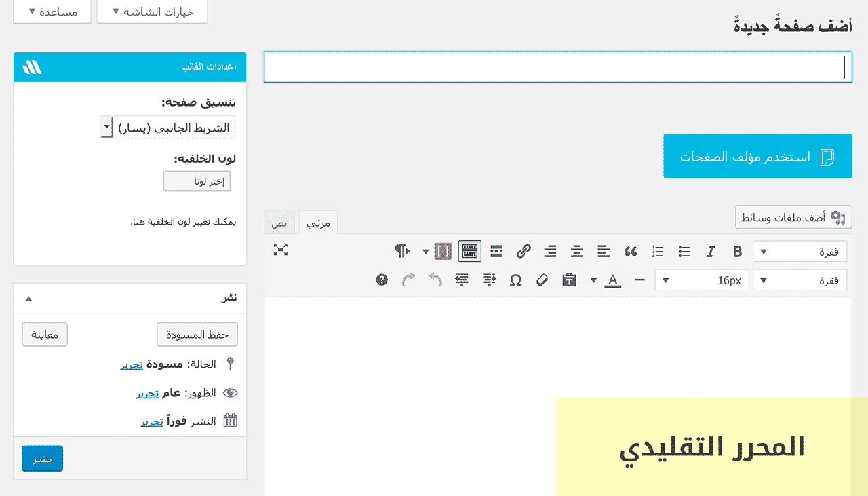Apply italic formatting with the I icon

(711, 252)
